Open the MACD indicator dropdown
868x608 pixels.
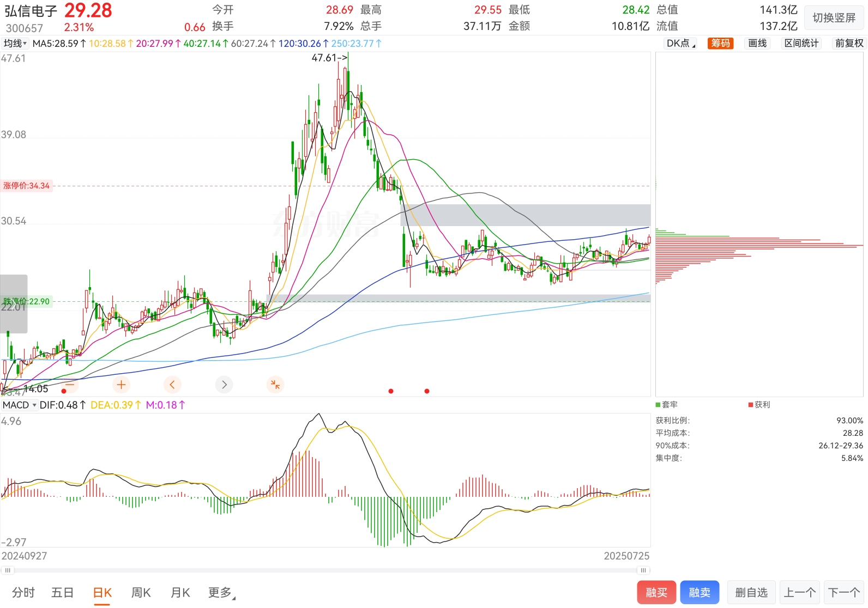point(19,405)
